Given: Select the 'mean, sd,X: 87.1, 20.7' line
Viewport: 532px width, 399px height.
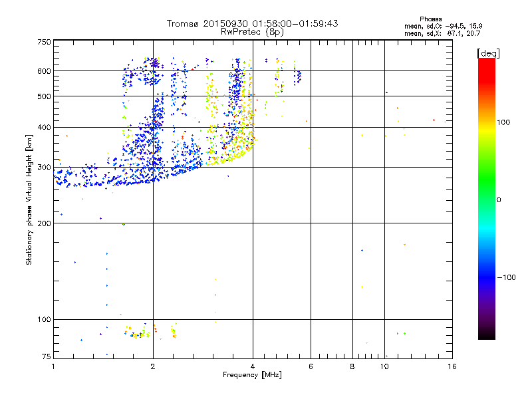Looking at the screenshot, I should click(x=442, y=33).
